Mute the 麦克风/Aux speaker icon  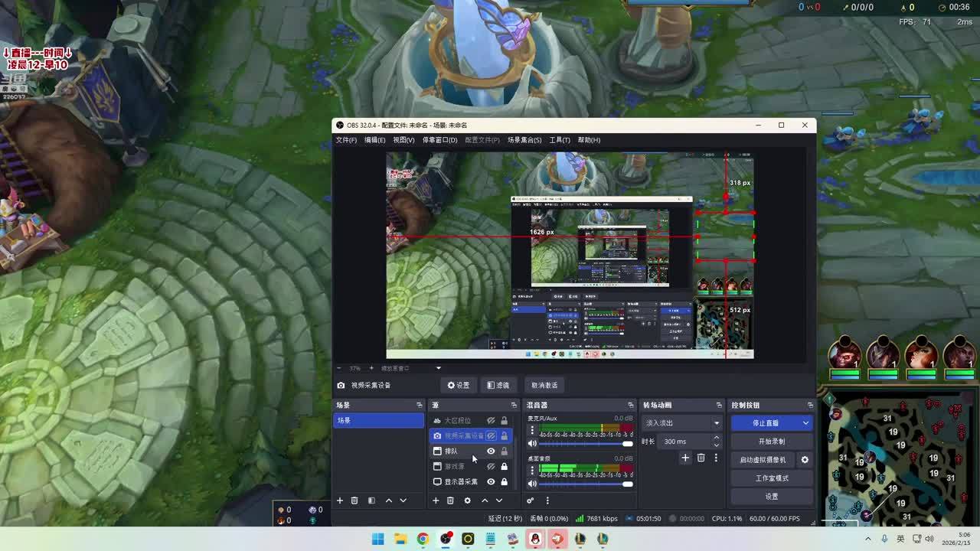coord(532,444)
